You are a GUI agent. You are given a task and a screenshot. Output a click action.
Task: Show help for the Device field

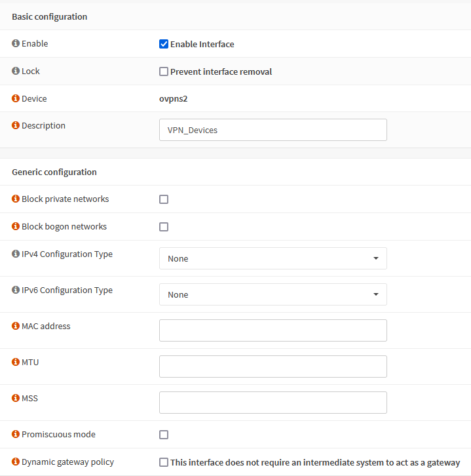pyautogui.click(x=16, y=98)
